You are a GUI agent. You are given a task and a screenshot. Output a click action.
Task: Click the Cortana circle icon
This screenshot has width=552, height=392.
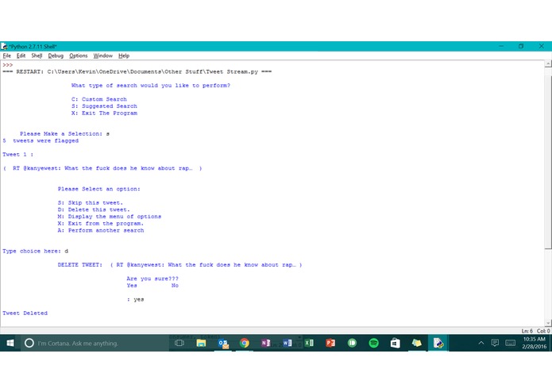29,343
